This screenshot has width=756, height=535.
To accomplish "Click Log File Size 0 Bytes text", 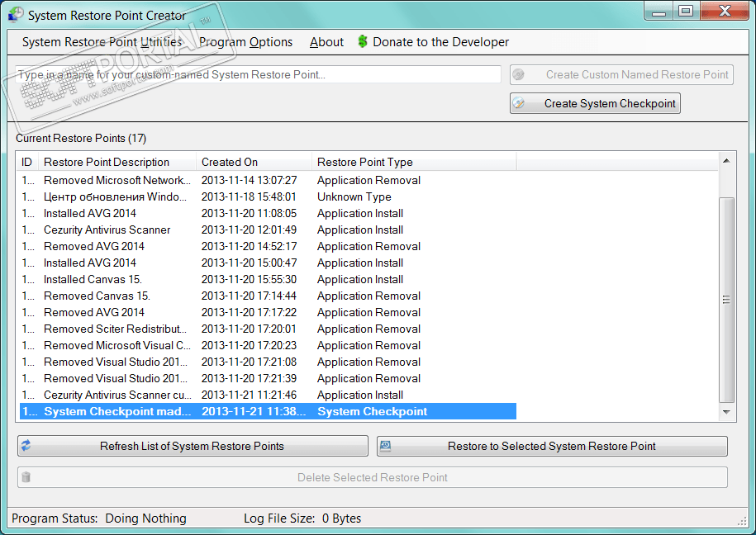I will (x=302, y=518).
